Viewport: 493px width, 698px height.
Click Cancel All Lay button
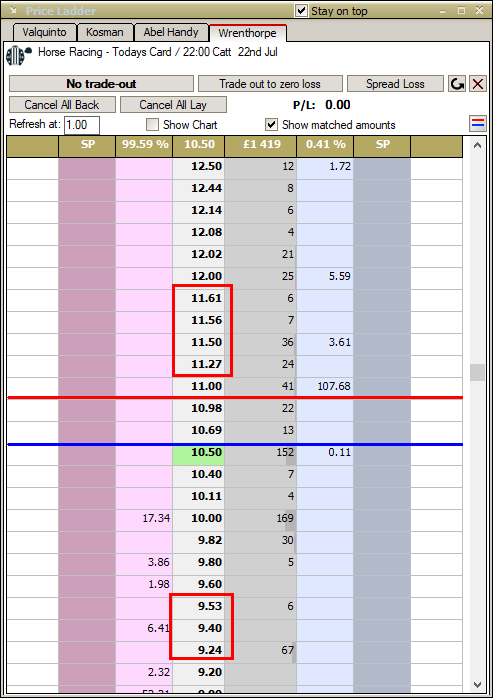(x=173, y=105)
